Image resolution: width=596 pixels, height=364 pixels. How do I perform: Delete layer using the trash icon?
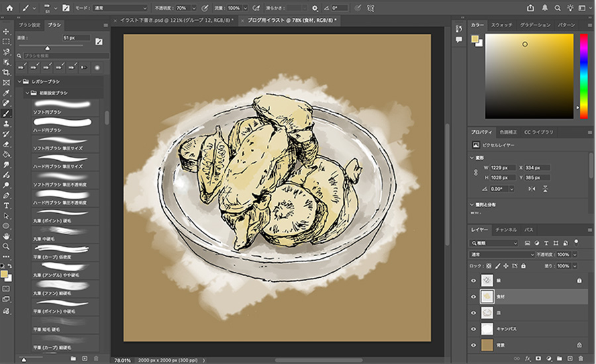coord(579,358)
